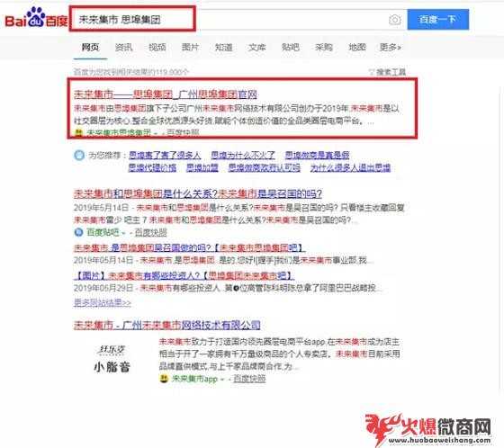Click the 为您推荐 recommendation icon
Image resolution: width=504 pixels, height=448 pixels.
click(79, 156)
